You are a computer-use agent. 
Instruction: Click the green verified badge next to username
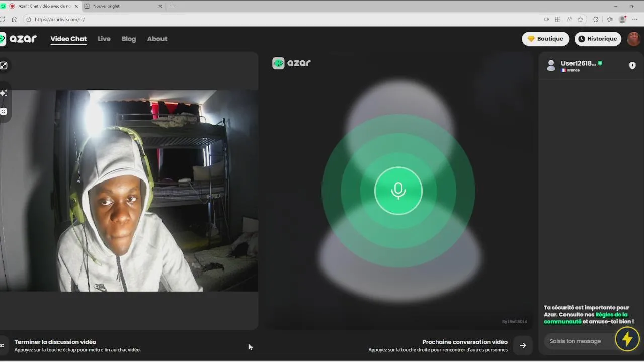[x=600, y=63]
